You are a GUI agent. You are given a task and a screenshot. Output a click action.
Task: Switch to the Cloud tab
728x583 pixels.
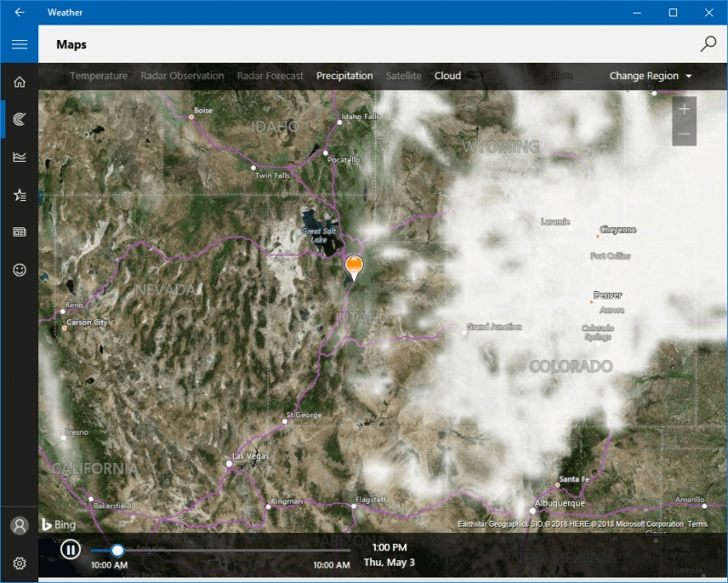point(448,75)
